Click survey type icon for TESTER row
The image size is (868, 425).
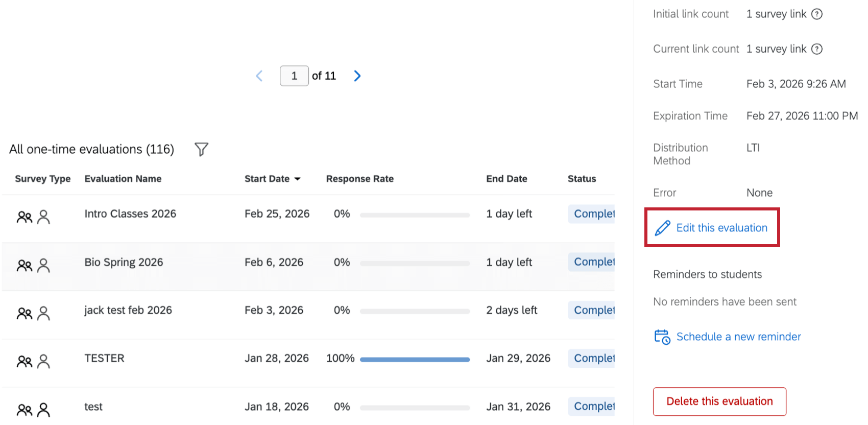(33, 362)
